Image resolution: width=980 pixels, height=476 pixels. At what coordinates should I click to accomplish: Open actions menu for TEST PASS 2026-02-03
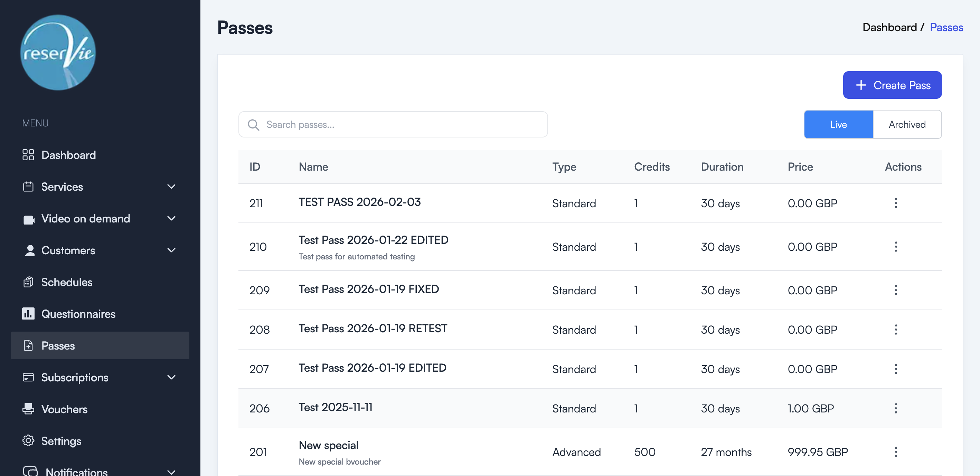(896, 203)
